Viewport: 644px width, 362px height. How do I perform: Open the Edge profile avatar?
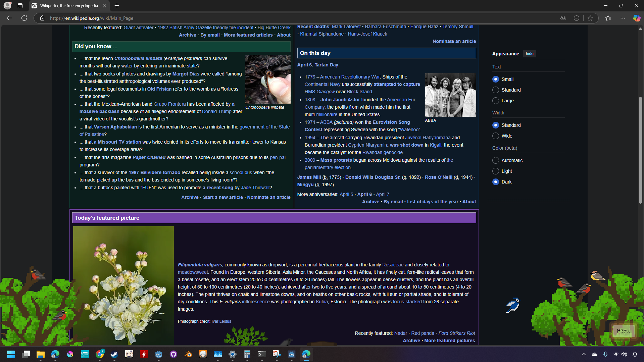(x=7, y=6)
